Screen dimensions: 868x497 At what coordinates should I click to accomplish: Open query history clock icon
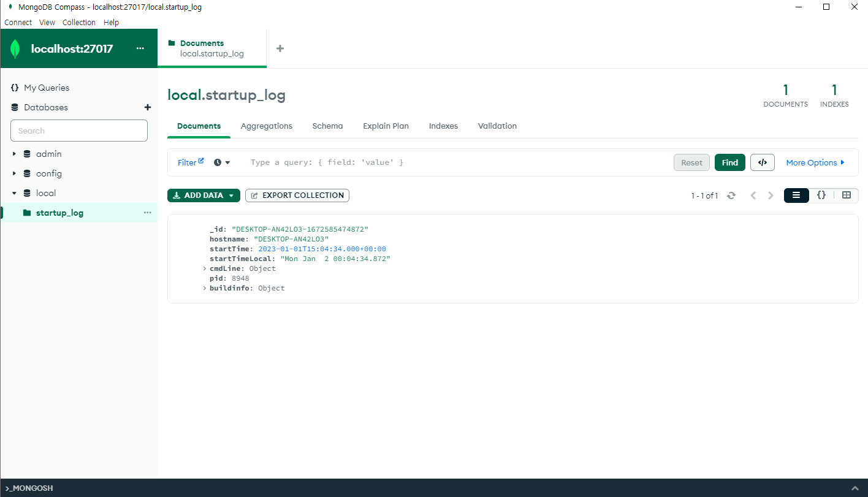pyautogui.click(x=218, y=162)
